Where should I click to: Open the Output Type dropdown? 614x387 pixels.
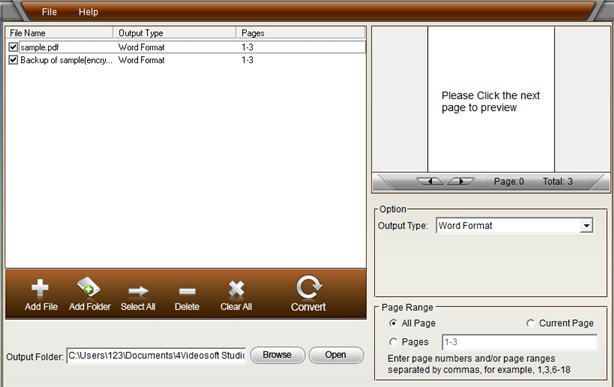click(x=586, y=226)
